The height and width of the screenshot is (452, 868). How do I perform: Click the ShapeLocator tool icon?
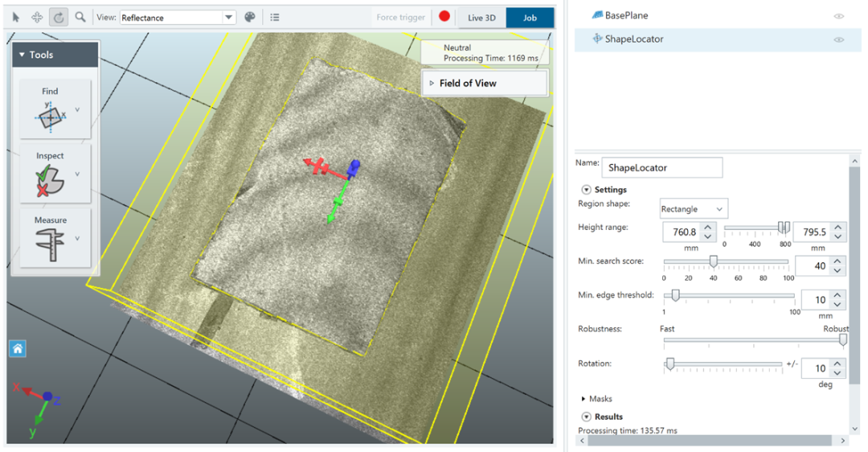tap(597, 39)
